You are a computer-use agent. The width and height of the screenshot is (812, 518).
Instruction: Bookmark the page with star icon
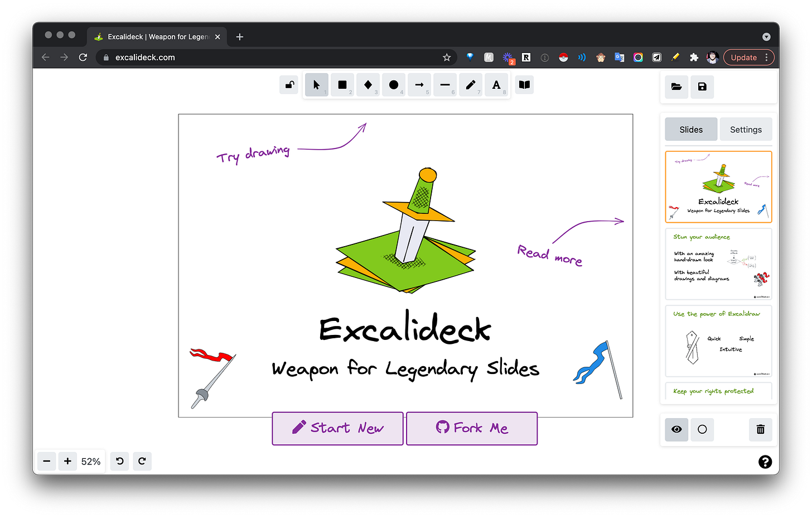pyautogui.click(x=447, y=57)
